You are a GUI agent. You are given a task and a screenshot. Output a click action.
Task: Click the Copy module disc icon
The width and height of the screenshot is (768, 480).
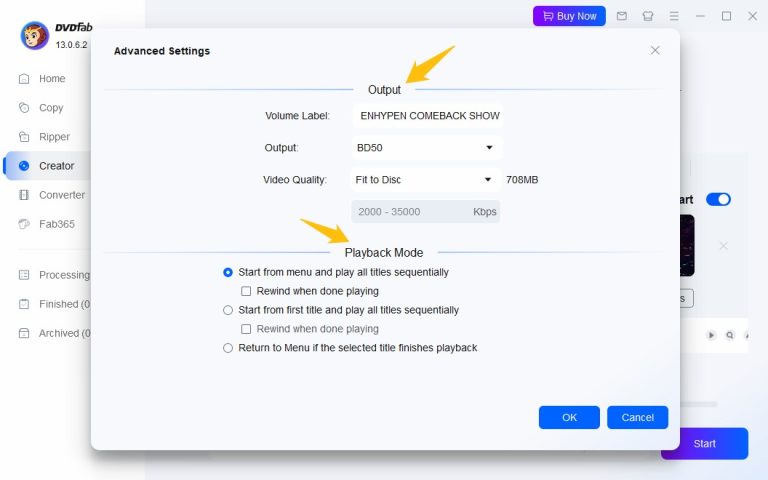click(x=24, y=108)
